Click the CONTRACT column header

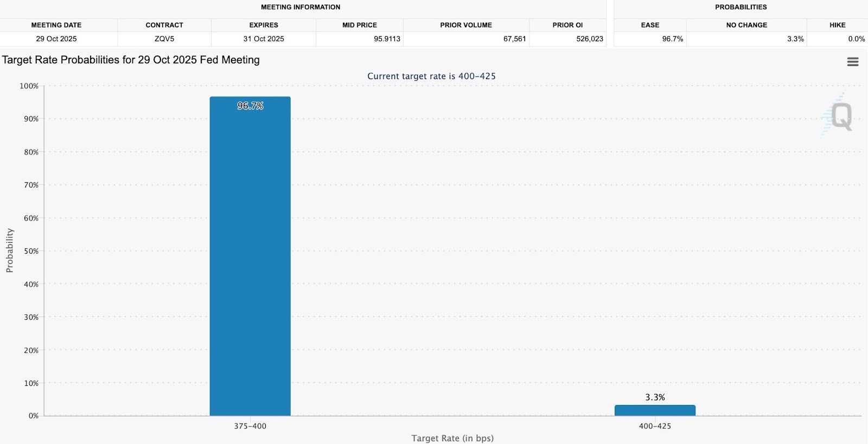coord(164,25)
